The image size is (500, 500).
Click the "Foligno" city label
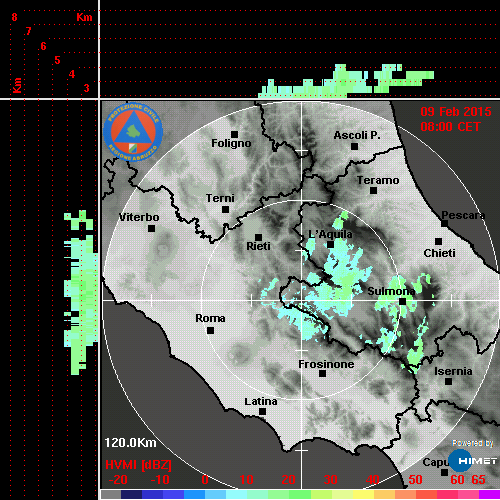coord(231,143)
